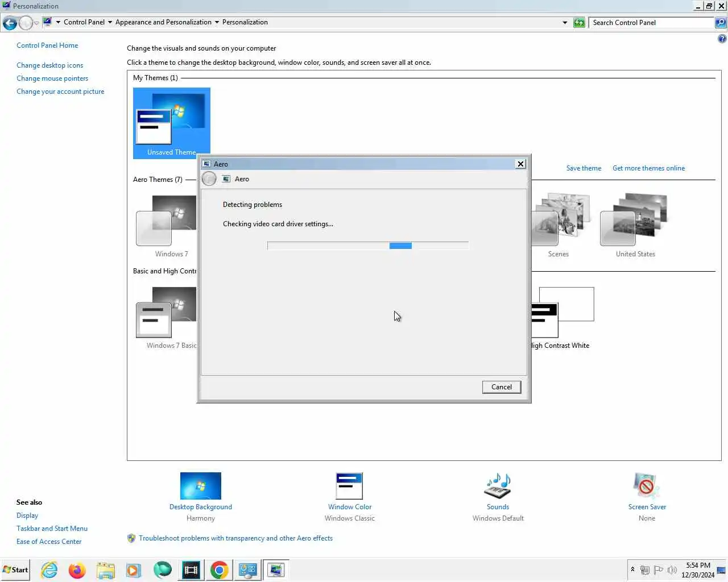Expand the Appearance and Personalization breadcrumb arrow
Screen dimensions: 728x582
point(217,22)
